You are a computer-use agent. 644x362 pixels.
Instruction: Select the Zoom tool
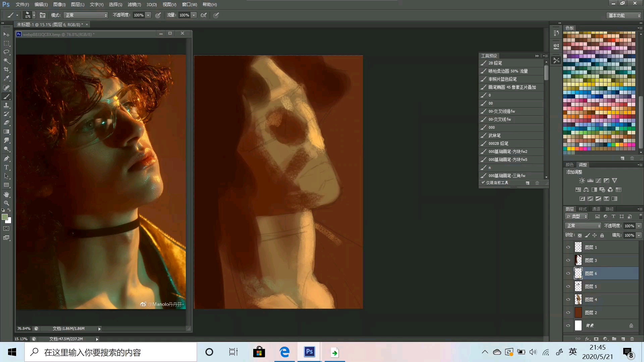6,203
